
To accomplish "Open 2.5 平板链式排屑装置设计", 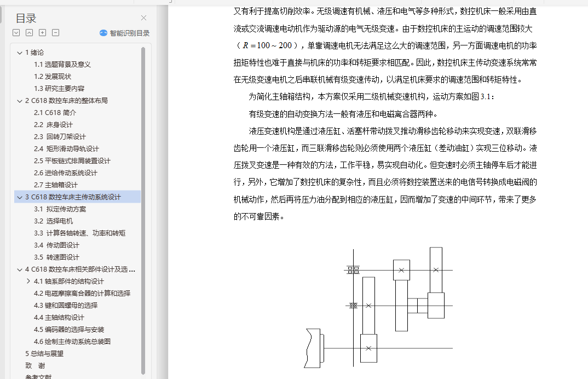I will click(72, 160).
